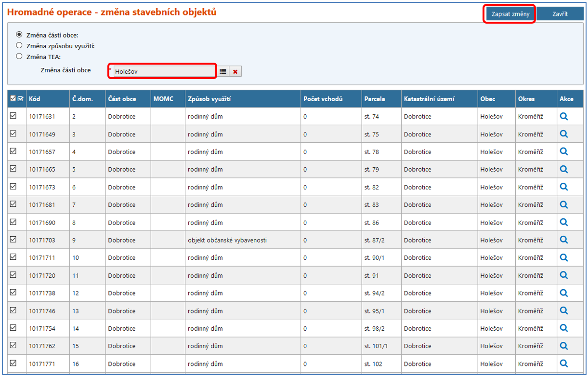Viewport: 588px width, 377px height.
Task: Open detail magnifier for building 10171631
Action: (563, 116)
